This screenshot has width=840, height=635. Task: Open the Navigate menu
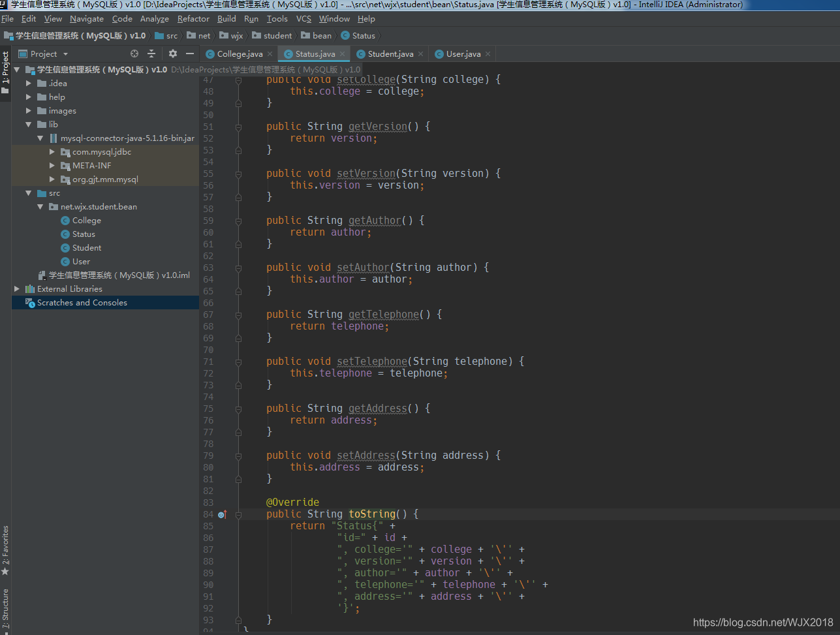pos(87,19)
